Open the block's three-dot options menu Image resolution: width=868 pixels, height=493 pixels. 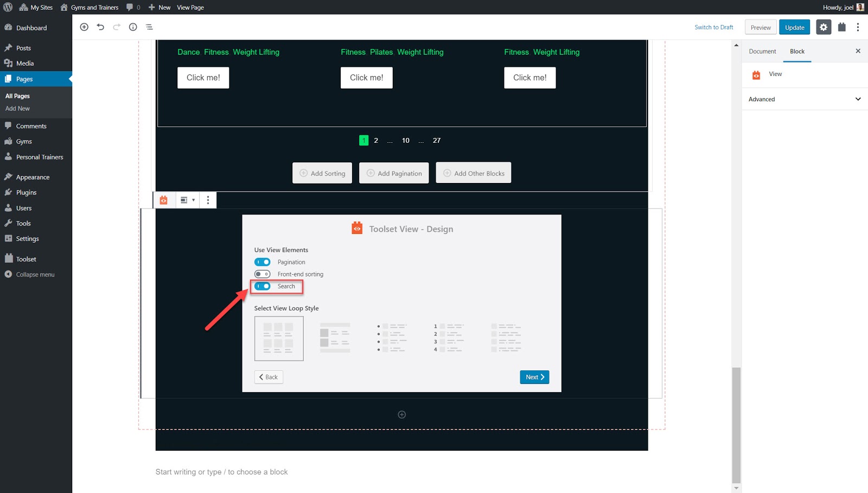[x=208, y=200]
